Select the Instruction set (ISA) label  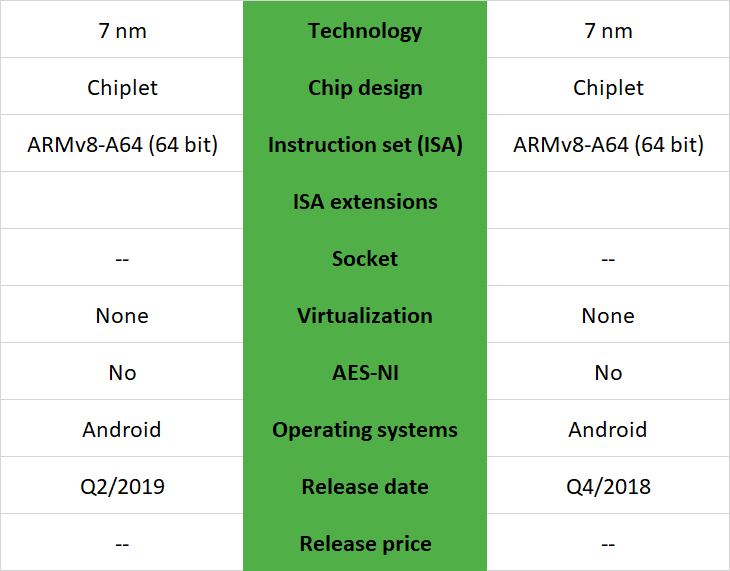click(364, 144)
